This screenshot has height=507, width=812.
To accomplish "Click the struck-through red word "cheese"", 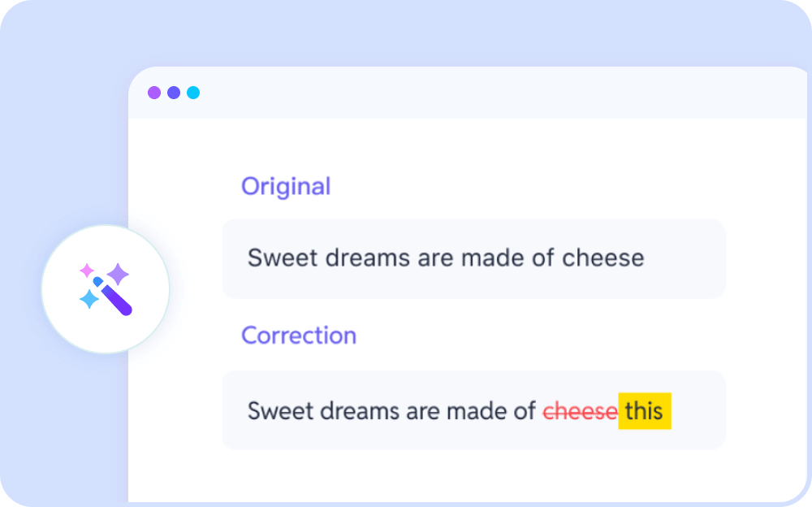I will coord(580,411).
